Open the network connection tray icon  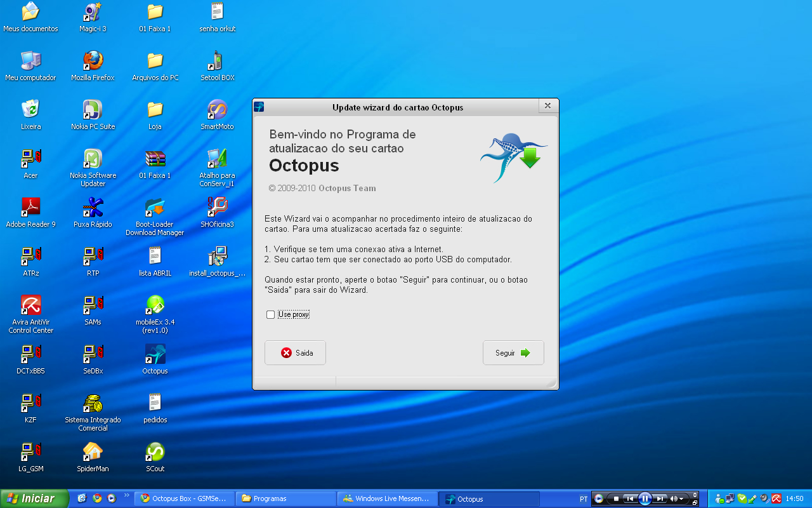[730, 498]
